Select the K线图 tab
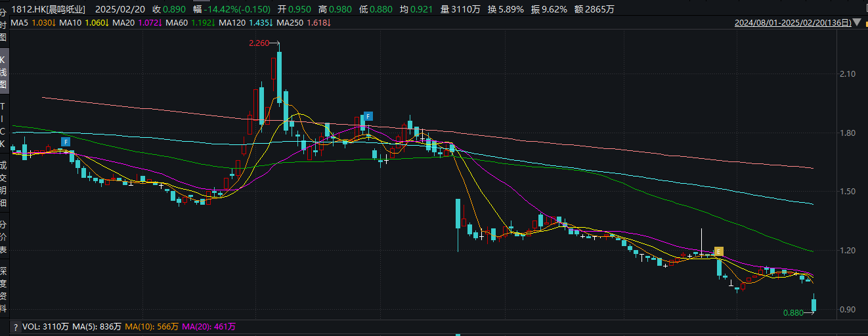 4,72
